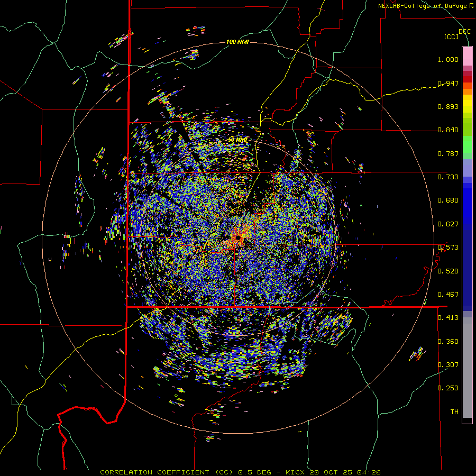Select the 0.840 legend value
This screenshot has height=476, width=476.
pyautogui.click(x=448, y=130)
